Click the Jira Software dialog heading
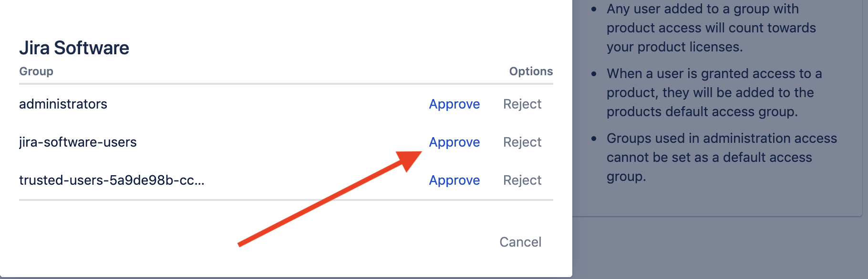The width and height of the screenshot is (868, 279). click(x=74, y=48)
